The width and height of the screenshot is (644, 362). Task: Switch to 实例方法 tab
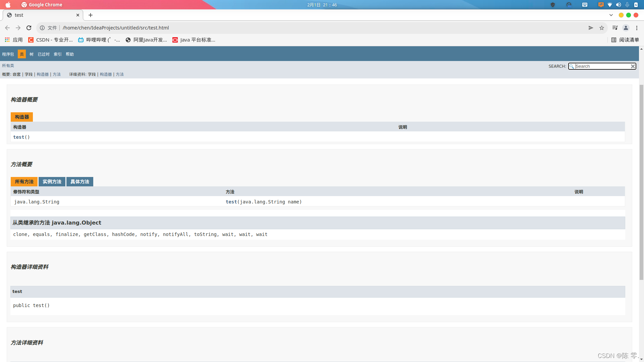pyautogui.click(x=52, y=182)
